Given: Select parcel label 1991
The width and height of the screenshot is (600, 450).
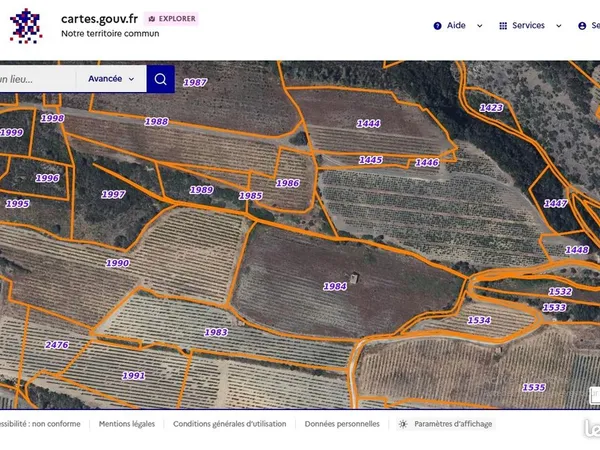Looking at the screenshot, I should (x=134, y=376).
